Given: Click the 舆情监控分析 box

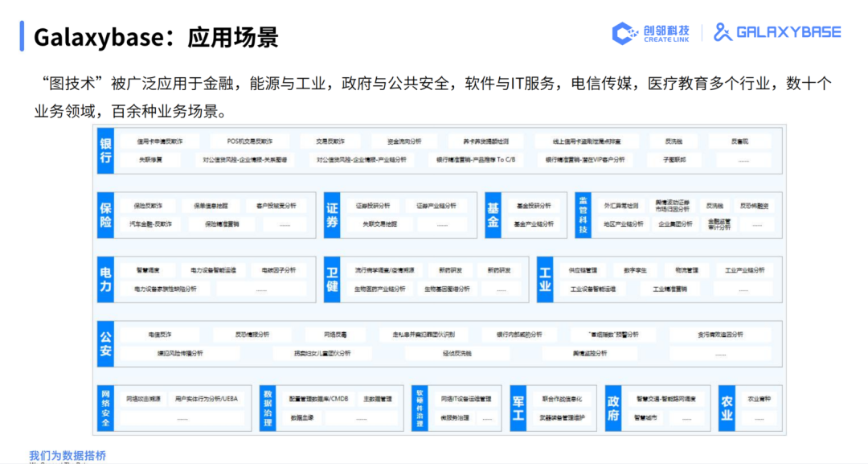Looking at the screenshot, I should (x=590, y=353).
